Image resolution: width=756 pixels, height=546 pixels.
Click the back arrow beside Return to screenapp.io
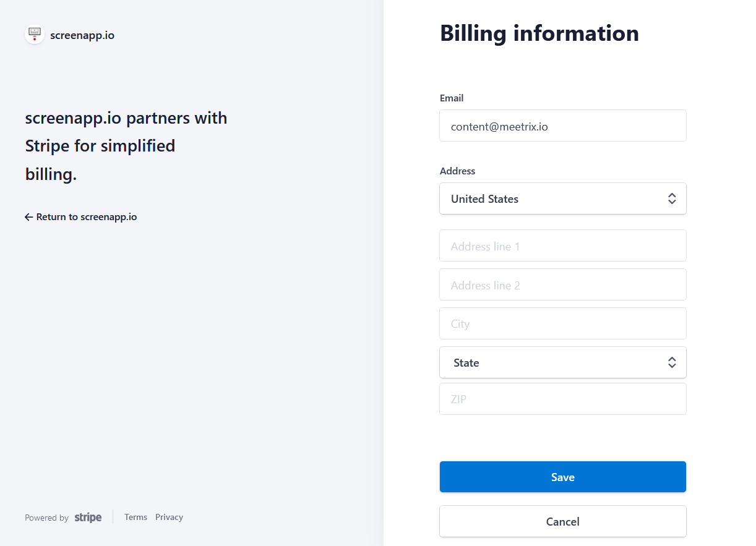click(28, 217)
